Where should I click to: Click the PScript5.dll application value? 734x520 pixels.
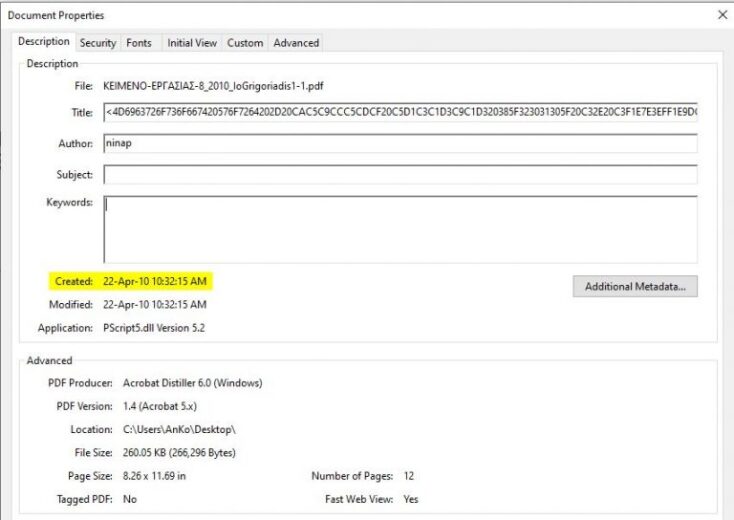(154, 328)
